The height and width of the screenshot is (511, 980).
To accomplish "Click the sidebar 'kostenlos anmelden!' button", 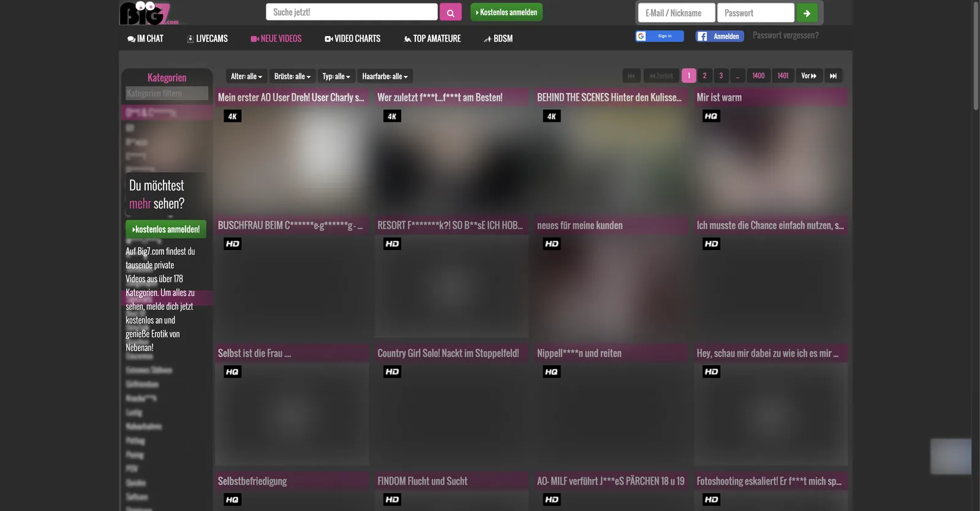I will tap(166, 229).
